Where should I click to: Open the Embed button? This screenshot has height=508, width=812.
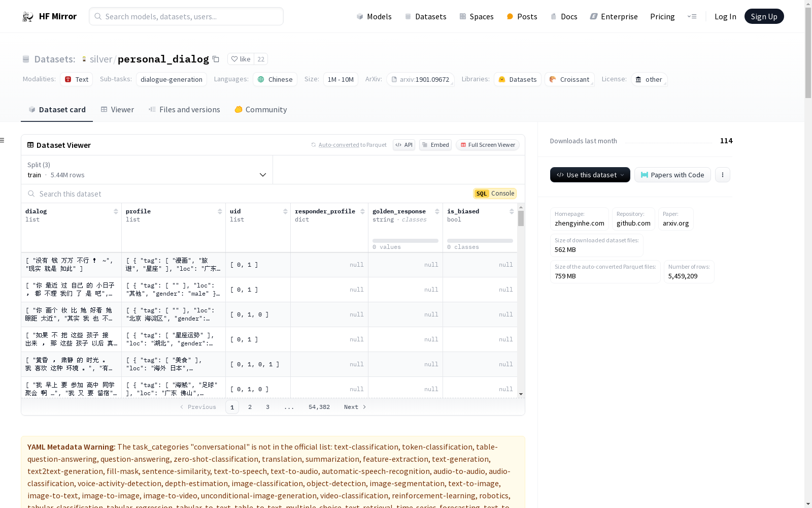click(x=435, y=145)
